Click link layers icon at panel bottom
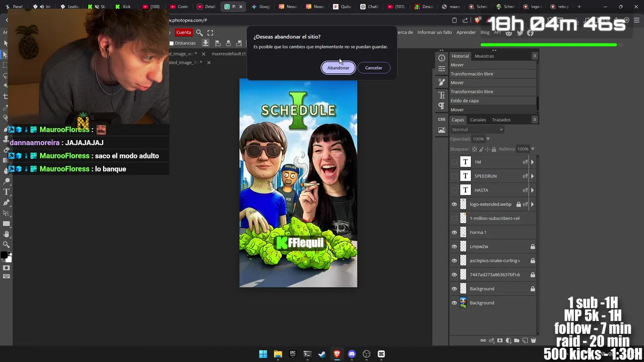Screen dimensions: 644x362 [x=483, y=340]
